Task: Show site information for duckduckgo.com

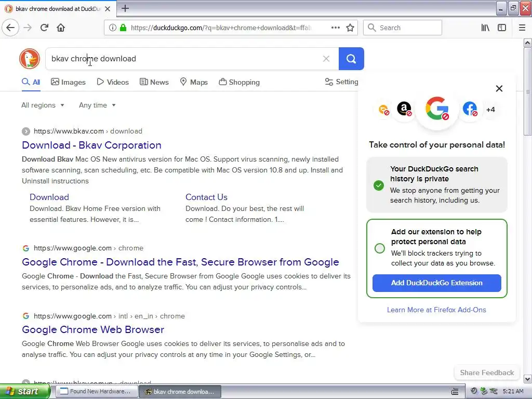Action: [112, 28]
